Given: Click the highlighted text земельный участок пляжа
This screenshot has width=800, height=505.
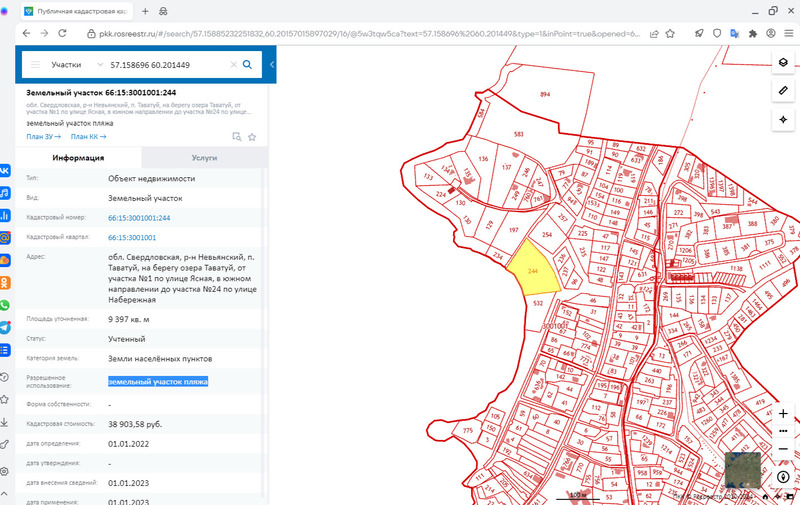Looking at the screenshot, I should 158,382.
